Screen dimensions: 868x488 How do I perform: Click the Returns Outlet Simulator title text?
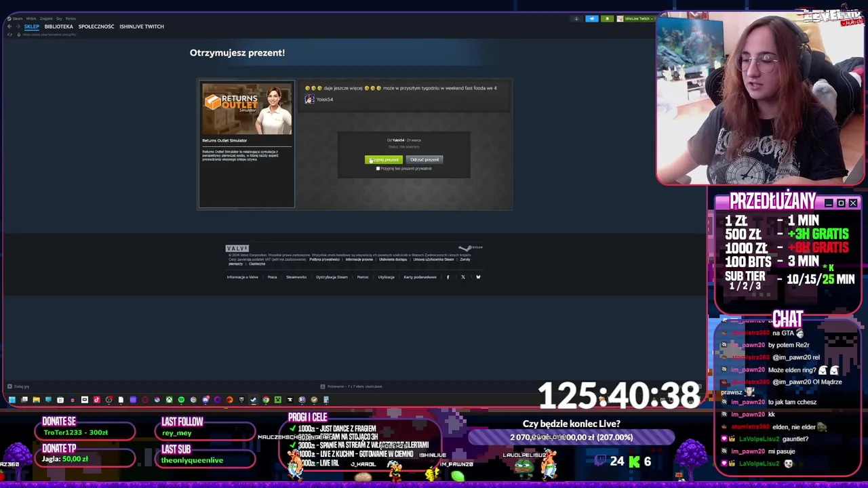(x=224, y=140)
